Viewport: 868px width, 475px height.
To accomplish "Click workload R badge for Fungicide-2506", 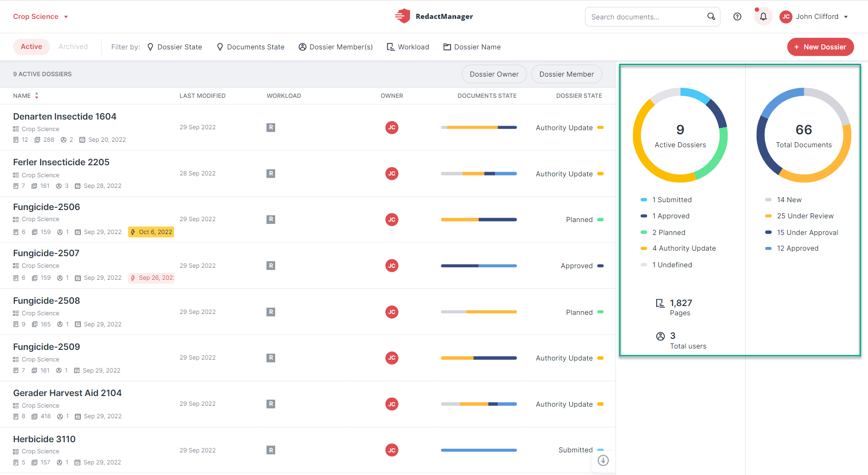I will click(271, 219).
